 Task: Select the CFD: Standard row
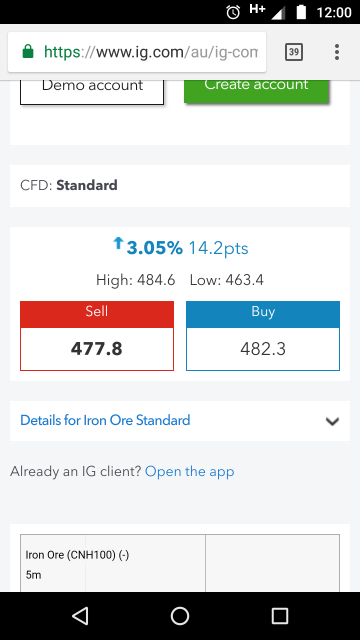180,186
